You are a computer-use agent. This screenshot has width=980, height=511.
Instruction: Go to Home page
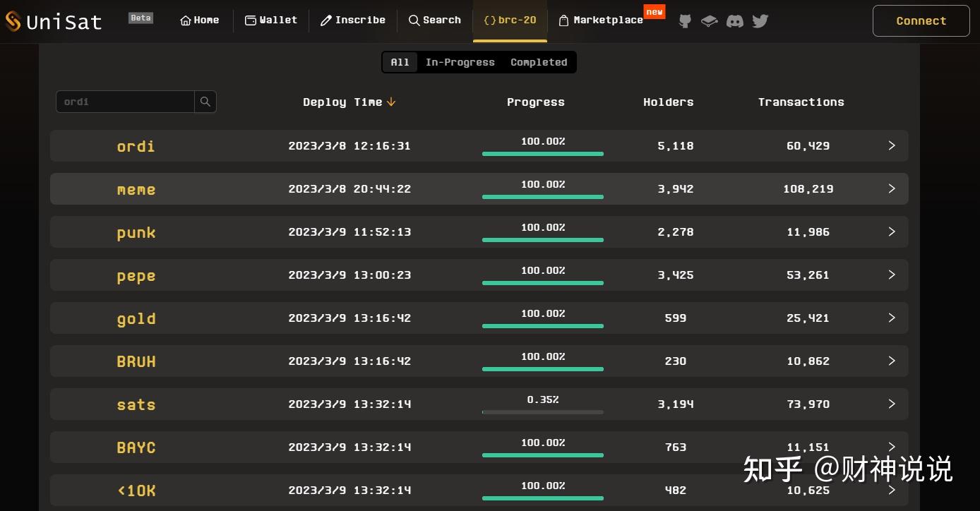tap(200, 20)
